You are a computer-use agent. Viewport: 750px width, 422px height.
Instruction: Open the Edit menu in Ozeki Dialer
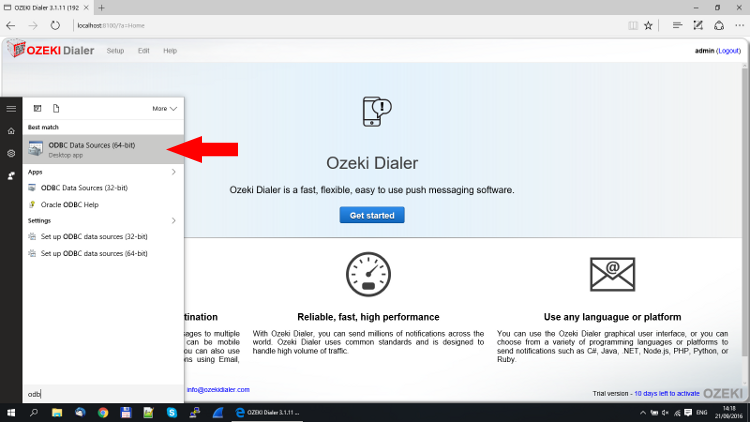(x=144, y=50)
